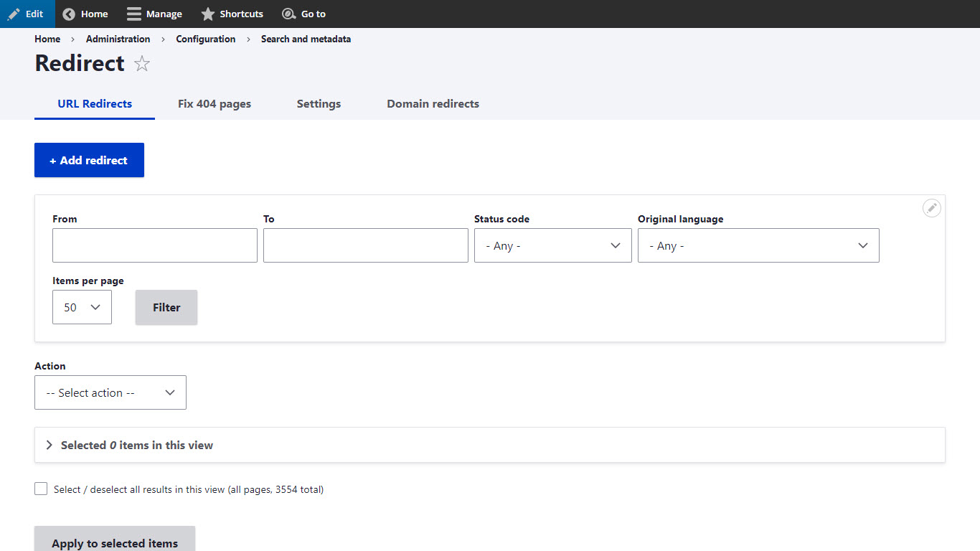Click the pencil configure icon on filter panel
This screenshot has height=551, width=980.
[931, 208]
